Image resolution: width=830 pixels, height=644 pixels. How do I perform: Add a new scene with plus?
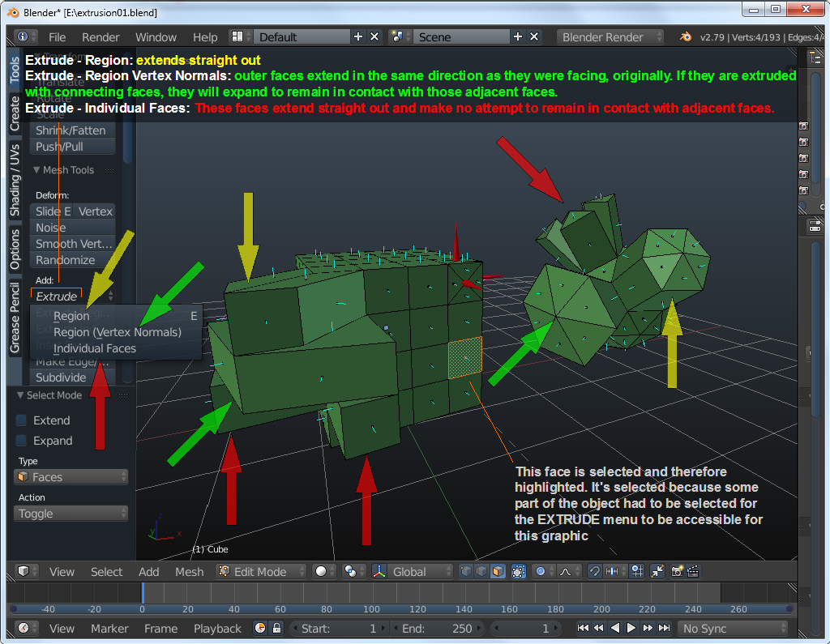518,36
